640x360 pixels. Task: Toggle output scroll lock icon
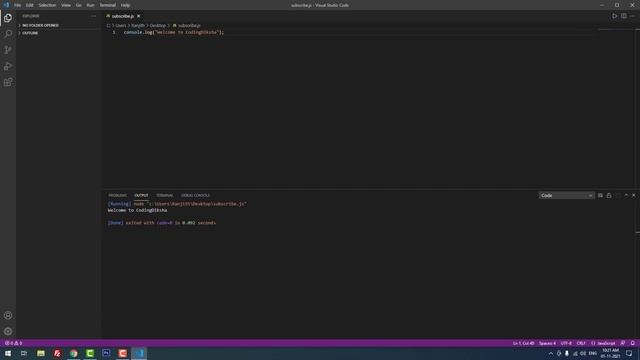609,196
